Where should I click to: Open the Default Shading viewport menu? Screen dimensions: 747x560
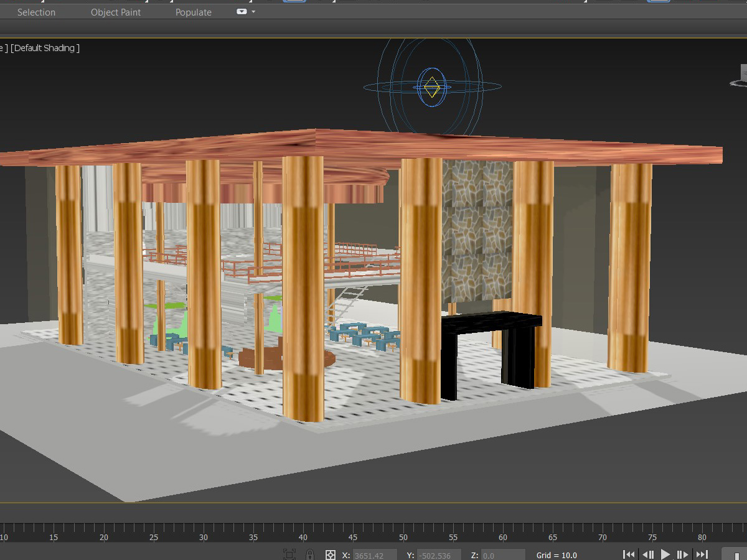tap(45, 48)
